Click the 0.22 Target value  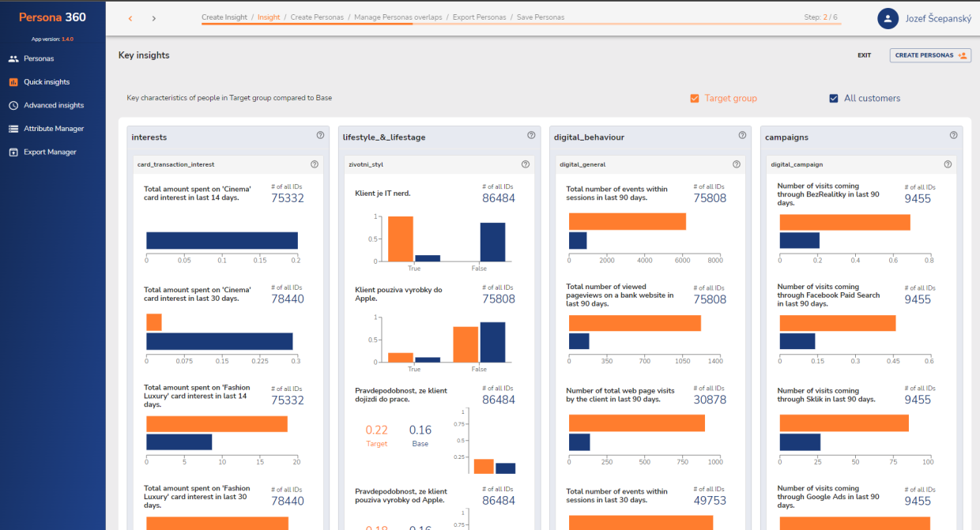click(x=377, y=430)
